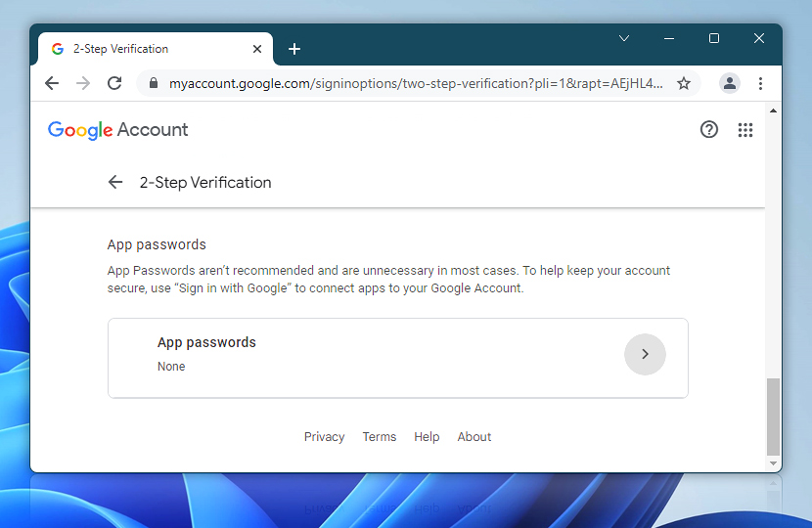Open tab search dropdown chevron

click(x=624, y=38)
